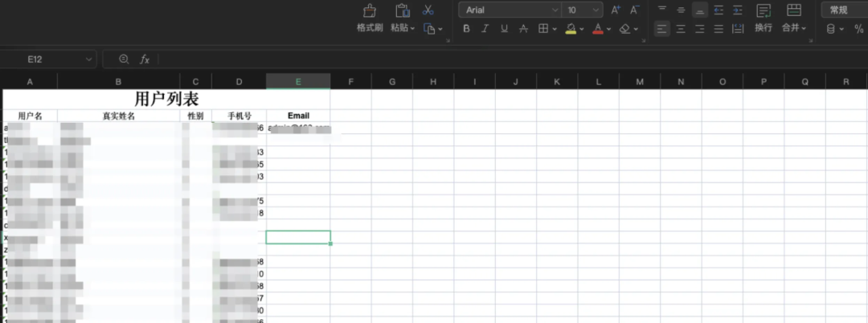Click the increase font size icon
The width and height of the screenshot is (868, 323).
tap(616, 10)
